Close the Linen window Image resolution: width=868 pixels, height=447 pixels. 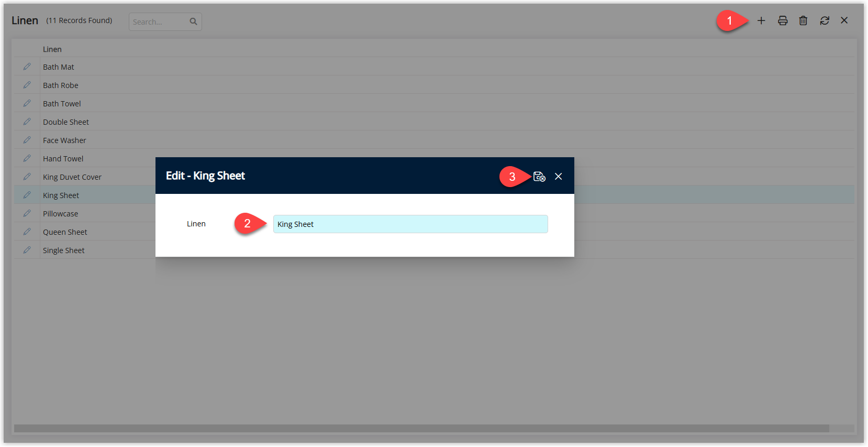coord(844,20)
